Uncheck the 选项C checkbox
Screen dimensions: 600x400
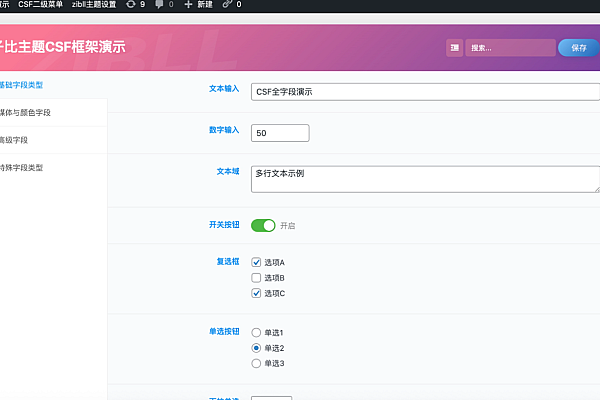256,293
